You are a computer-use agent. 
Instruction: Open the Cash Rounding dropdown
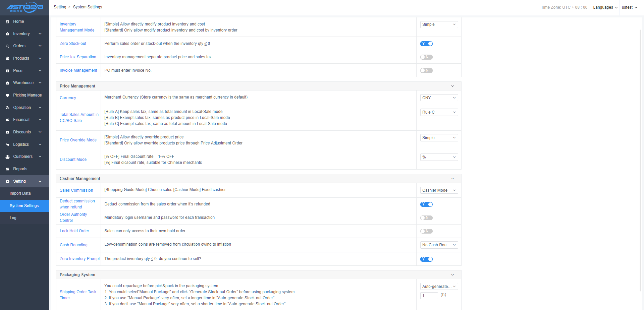point(439,245)
